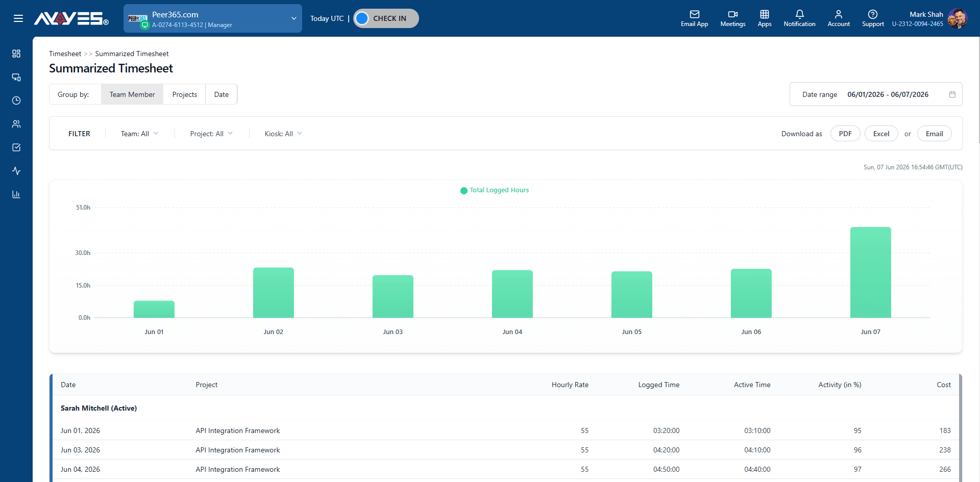Click the cost value 183
This screenshot has width=980, height=482.
[x=945, y=430]
